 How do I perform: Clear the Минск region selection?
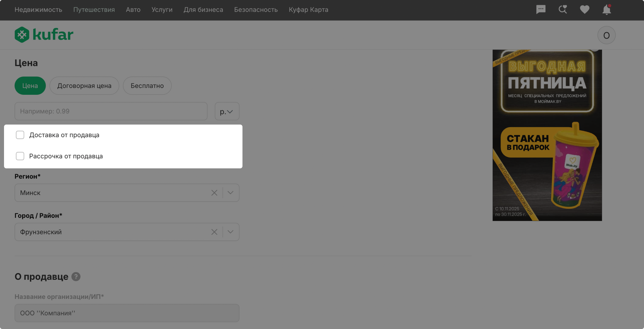(214, 193)
